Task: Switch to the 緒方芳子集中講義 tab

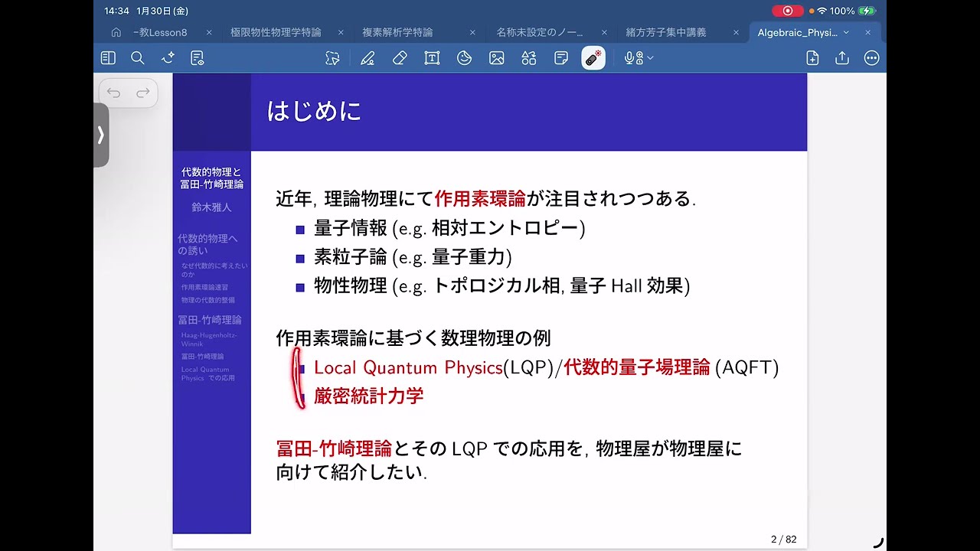Action: (x=666, y=32)
